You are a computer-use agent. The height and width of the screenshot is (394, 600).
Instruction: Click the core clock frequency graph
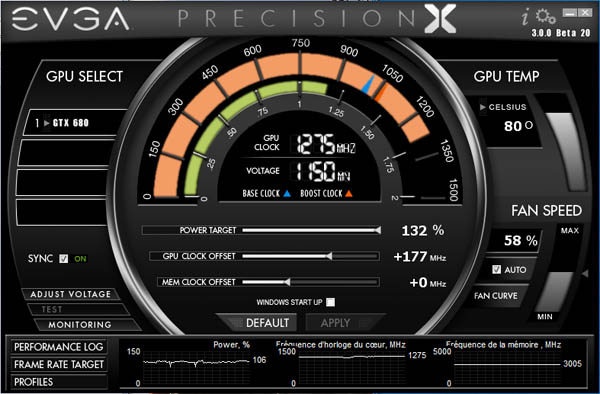(352, 368)
